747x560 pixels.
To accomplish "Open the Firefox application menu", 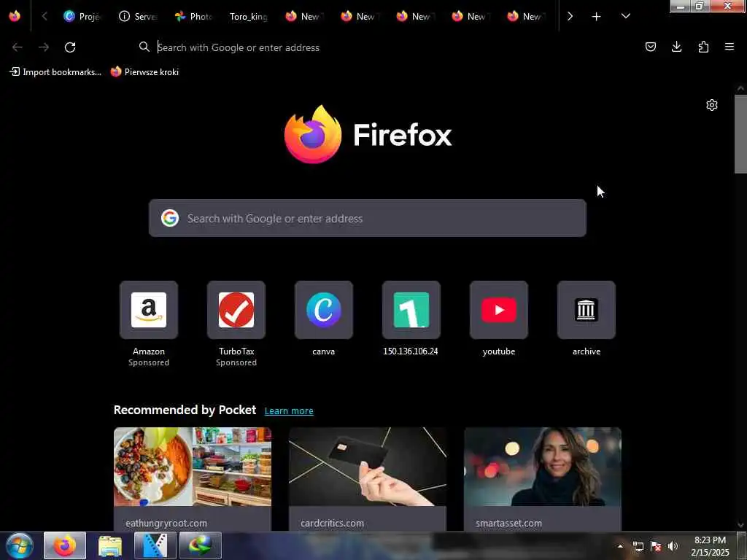I will click(x=729, y=47).
